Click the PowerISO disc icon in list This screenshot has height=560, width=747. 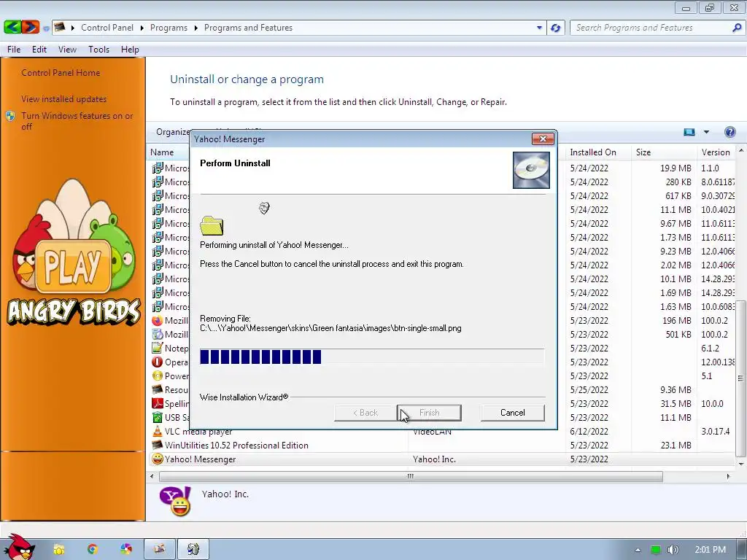[158, 376]
